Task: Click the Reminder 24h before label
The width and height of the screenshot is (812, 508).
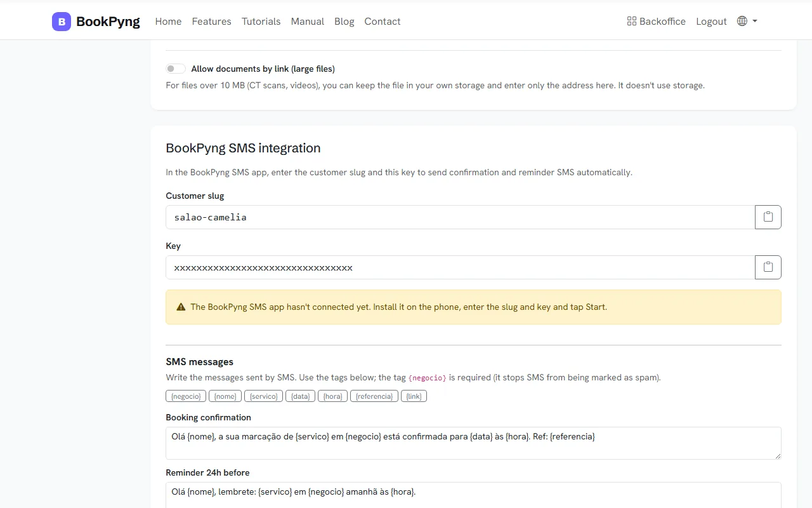Action: pyautogui.click(x=207, y=472)
